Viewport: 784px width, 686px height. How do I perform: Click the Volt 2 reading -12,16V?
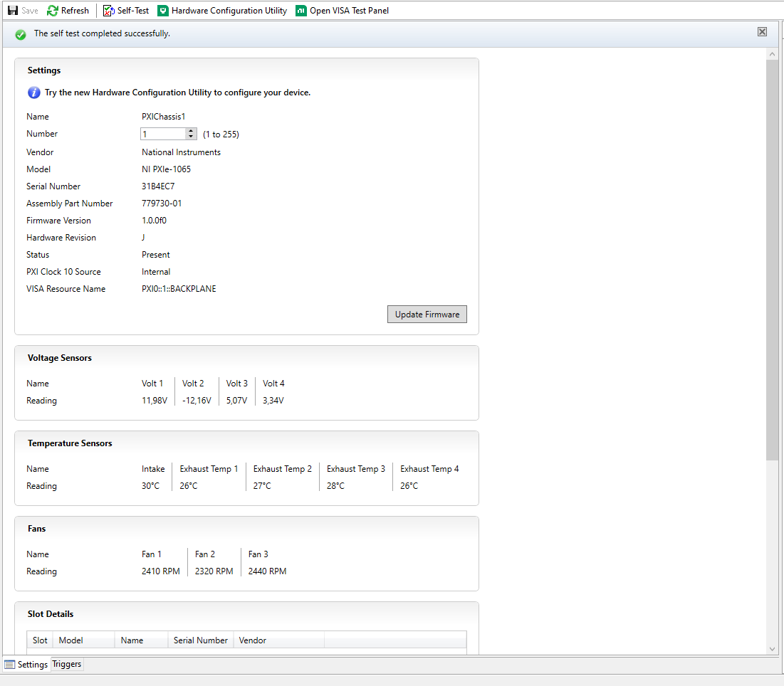(x=197, y=401)
